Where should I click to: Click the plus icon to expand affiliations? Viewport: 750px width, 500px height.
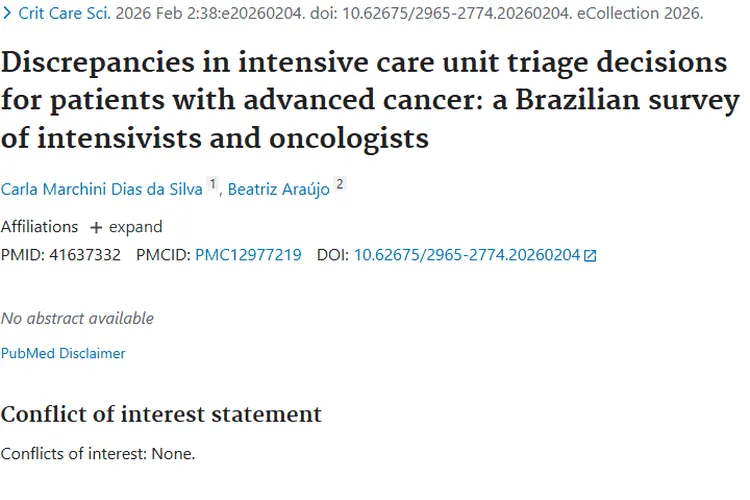click(x=97, y=227)
